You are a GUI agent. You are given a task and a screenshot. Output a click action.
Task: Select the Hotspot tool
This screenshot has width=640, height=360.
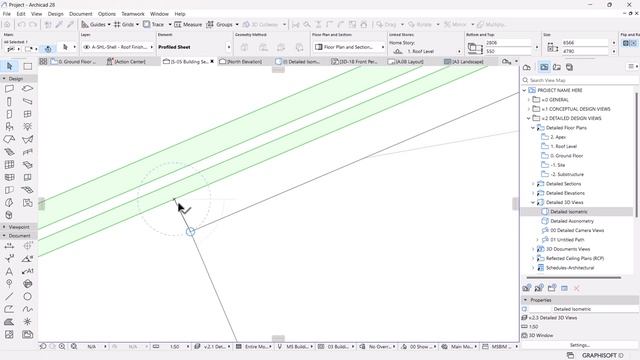27,322
